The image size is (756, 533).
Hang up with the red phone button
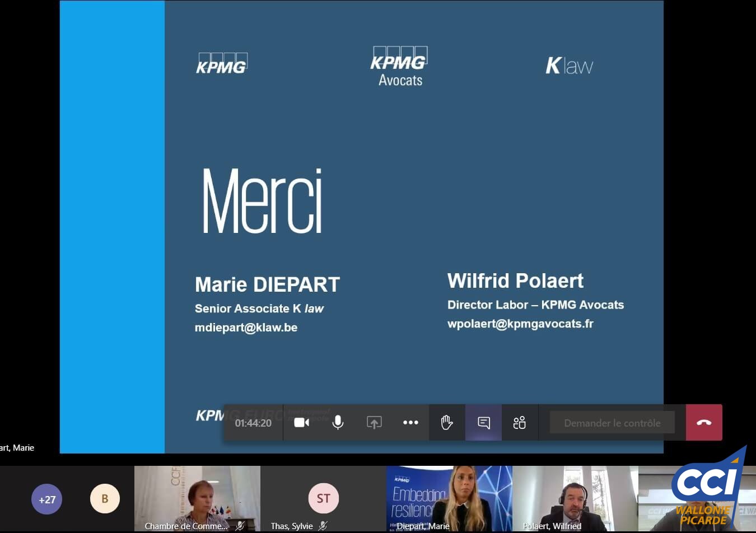(x=704, y=423)
